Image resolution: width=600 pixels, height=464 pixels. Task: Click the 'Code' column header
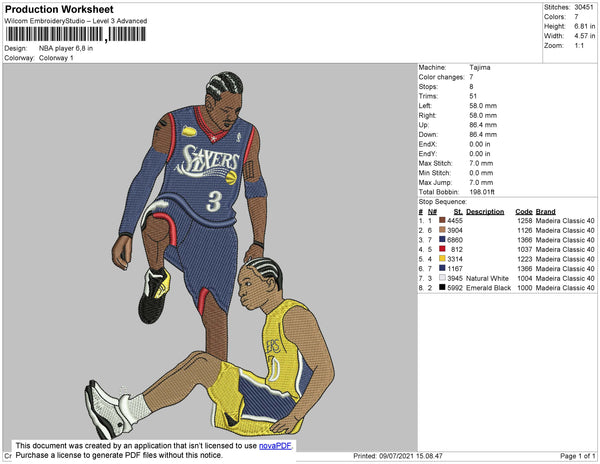click(524, 212)
